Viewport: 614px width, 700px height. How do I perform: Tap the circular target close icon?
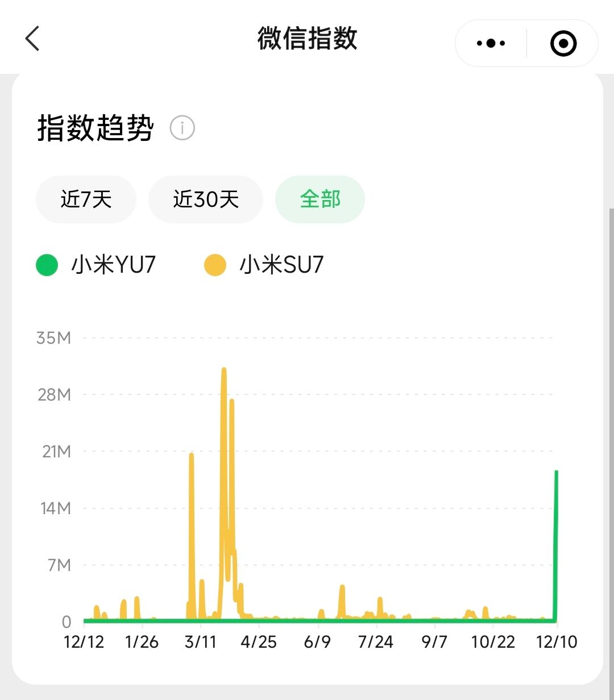pos(563,43)
